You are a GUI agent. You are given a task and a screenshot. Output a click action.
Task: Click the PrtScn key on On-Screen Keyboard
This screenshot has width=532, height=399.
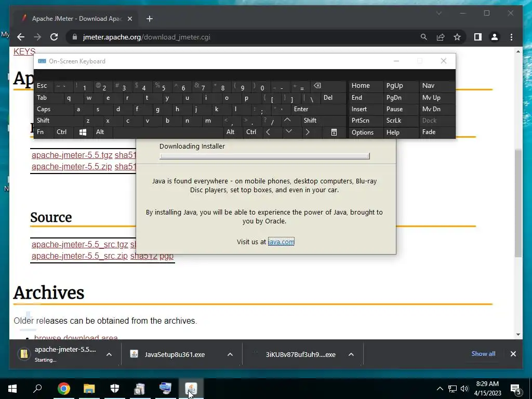(x=366, y=121)
